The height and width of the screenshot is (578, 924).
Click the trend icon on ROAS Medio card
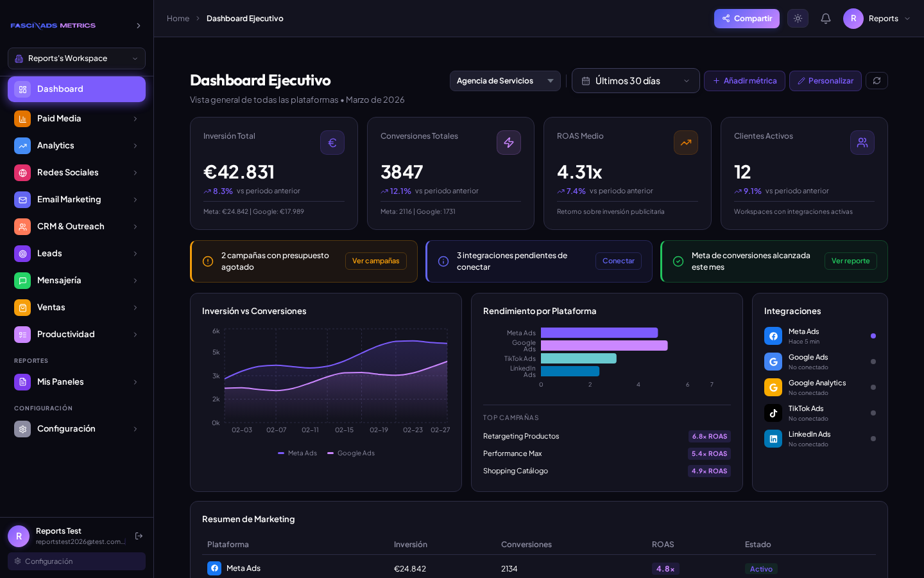[x=686, y=143]
